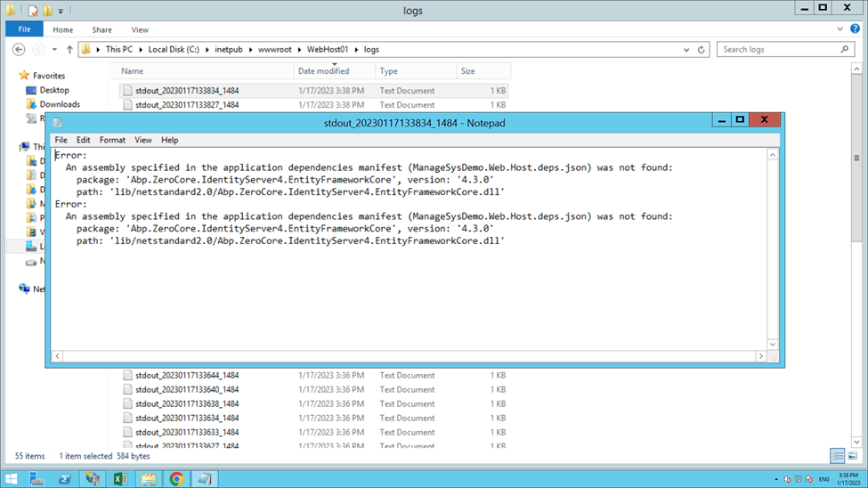Image resolution: width=868 pixels, height=488 pixels.
Task: Expand the inetpub breadcrumb arrow
Action: coord(250,49)
